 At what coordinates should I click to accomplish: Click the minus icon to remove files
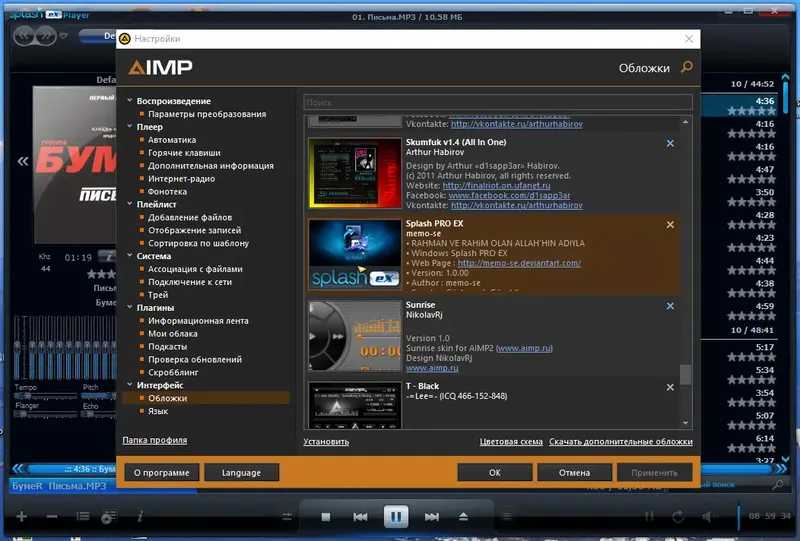pyautogui.click(x=52, y=517)
